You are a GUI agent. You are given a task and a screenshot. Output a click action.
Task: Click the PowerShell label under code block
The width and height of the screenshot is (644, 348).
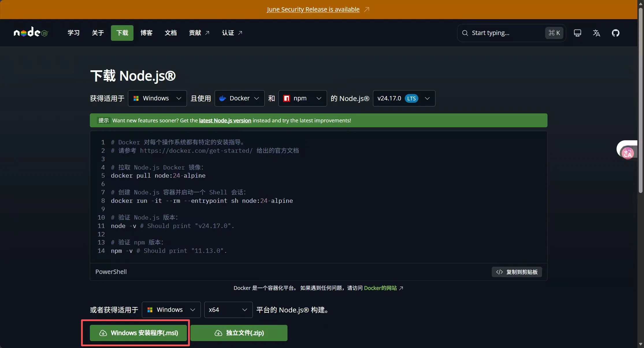click(111, 272)
